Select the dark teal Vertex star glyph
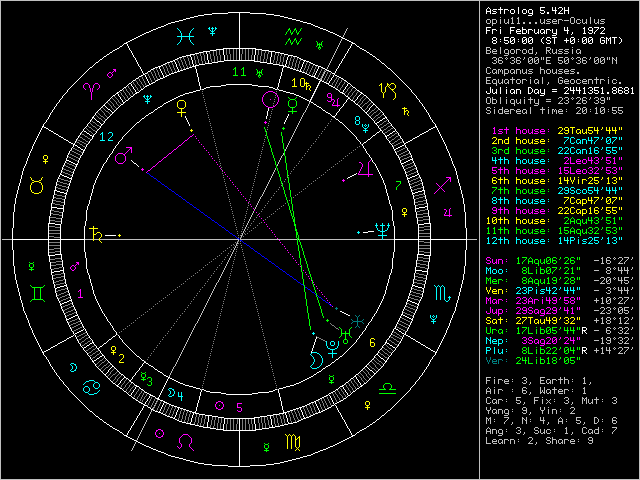 (x=358, y=322)
